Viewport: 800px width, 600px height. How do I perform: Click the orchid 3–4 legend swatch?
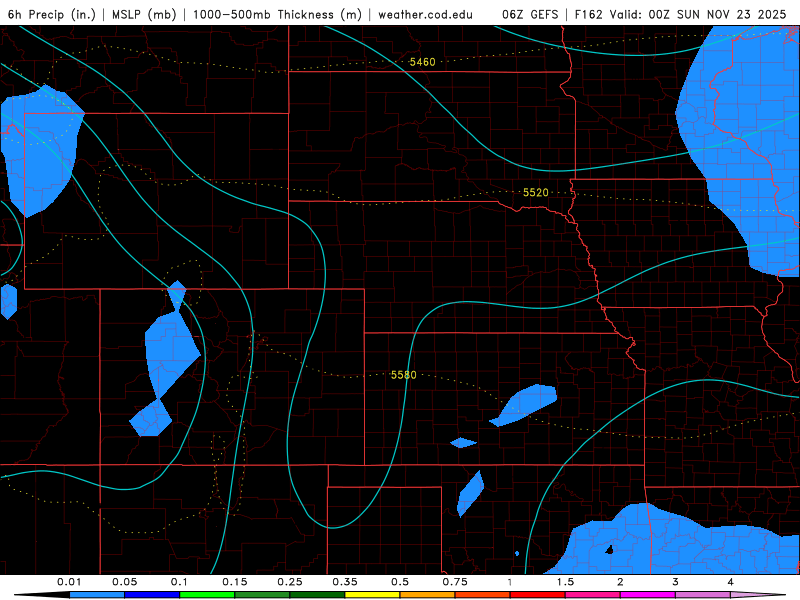[x=703, y=595]
